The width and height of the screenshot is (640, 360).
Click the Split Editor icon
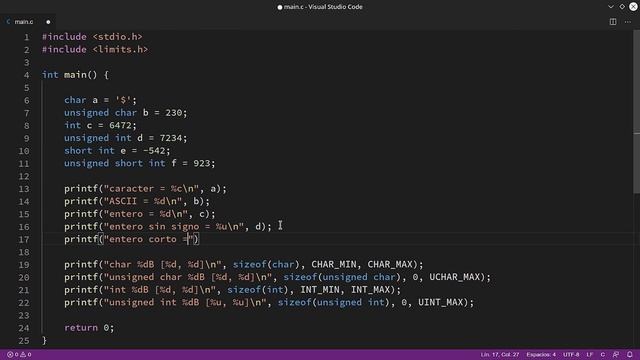click(613, 22)
